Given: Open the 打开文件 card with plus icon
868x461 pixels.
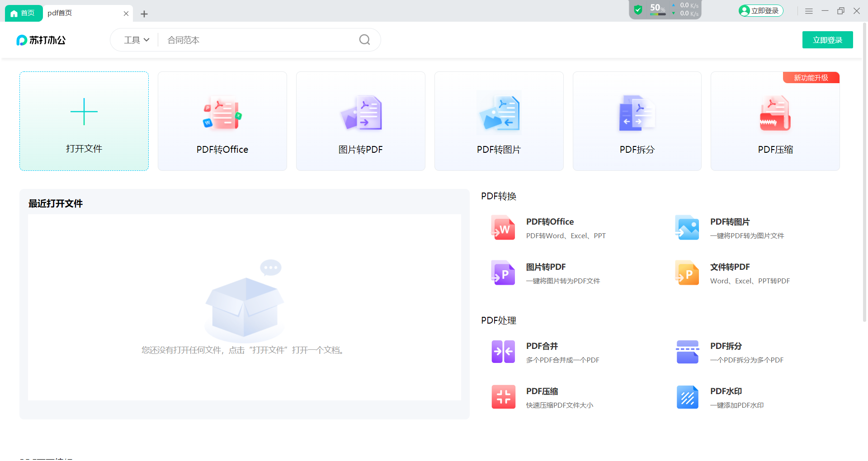Looking at the screenshot, I should [x=84, y=121].
